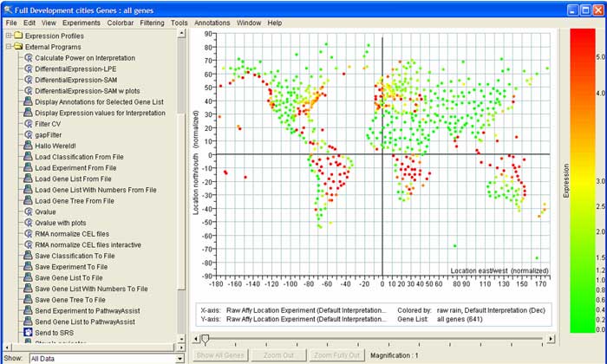Click the Calculate Power on Interpretation icon
This screenshot has width=607, height=364.
(x=29, y=57)
